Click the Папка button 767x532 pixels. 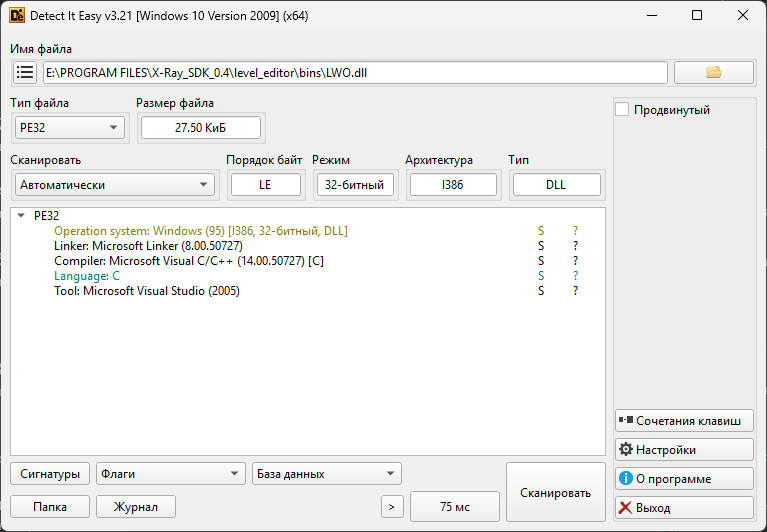[x=50, y=507]
